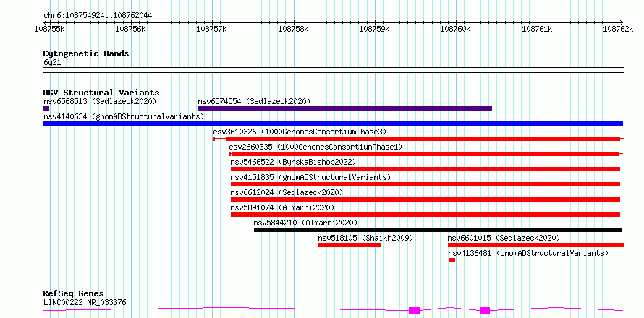Open the esv3610326 (1000GenomesConsortiumPhase3) label
This screenshot has width=644, height=318.
coord(300,132)
